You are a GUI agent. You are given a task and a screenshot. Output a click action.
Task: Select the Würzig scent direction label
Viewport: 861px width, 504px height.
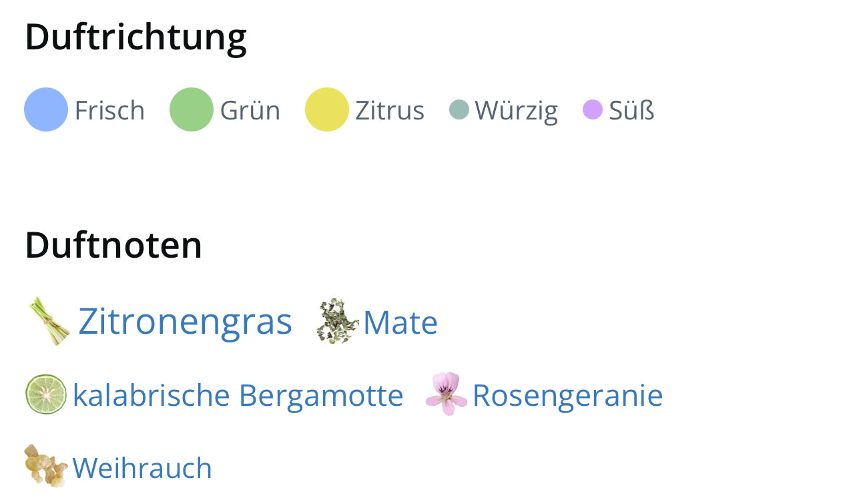tap(517, 111)
